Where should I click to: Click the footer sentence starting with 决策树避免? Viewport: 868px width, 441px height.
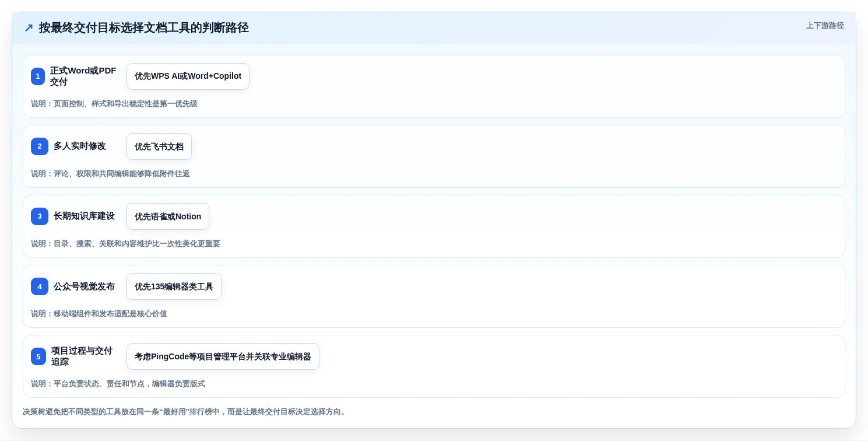click(185, 412)
